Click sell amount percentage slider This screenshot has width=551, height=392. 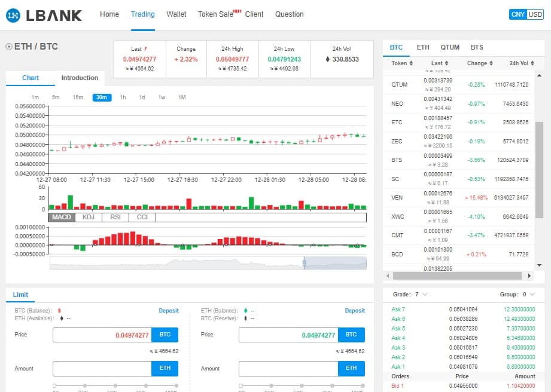pos(302,385)
